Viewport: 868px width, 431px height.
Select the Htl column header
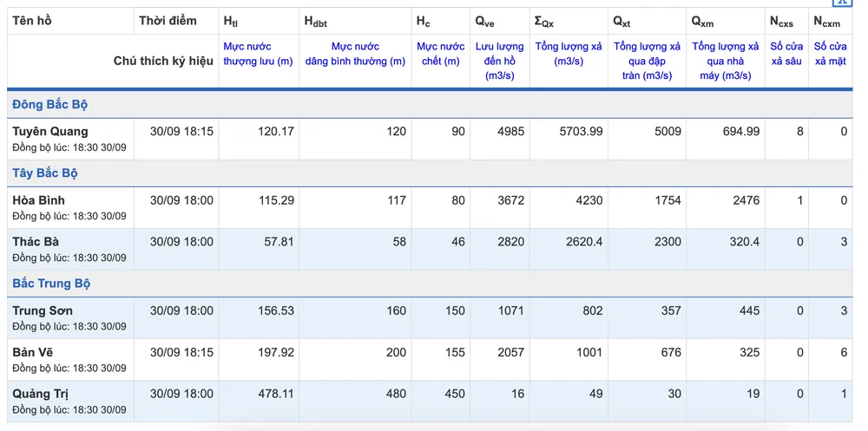(x=232, y=22)
